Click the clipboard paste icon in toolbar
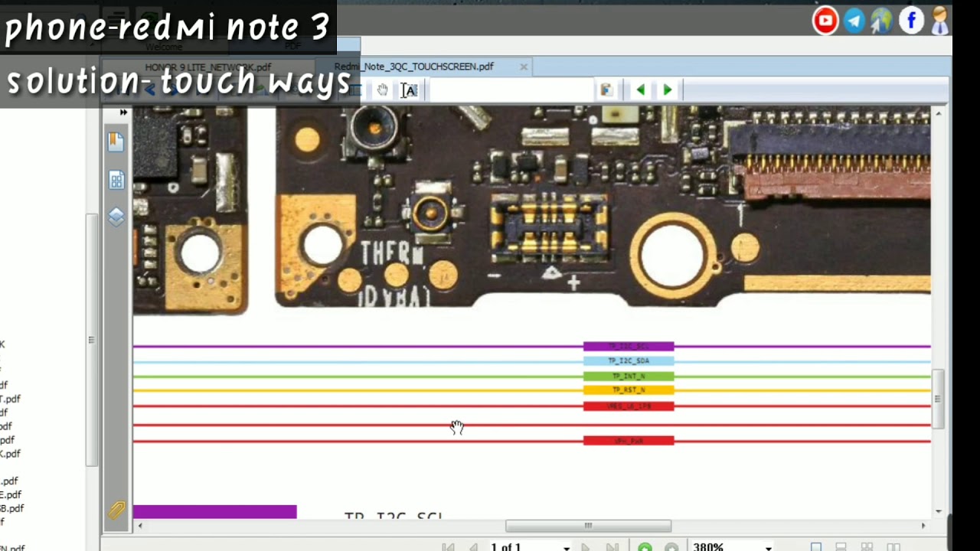 point(606,90)
